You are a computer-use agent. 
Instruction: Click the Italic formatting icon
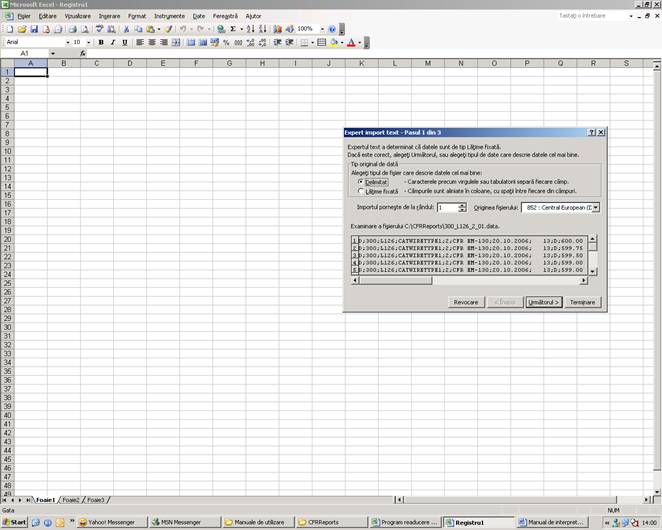coord(113,42)
